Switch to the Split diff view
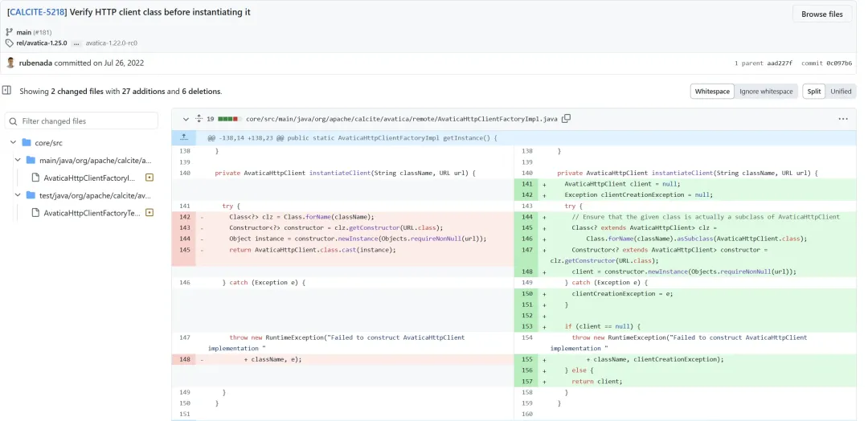The width and height of the screenshot is (868, 421). (813, 92)
